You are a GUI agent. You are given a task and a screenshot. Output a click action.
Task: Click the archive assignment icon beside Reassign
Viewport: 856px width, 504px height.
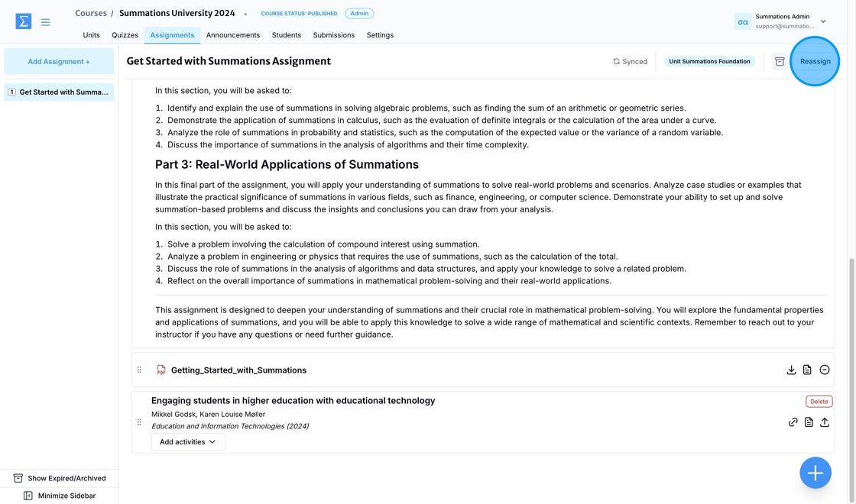780,62
